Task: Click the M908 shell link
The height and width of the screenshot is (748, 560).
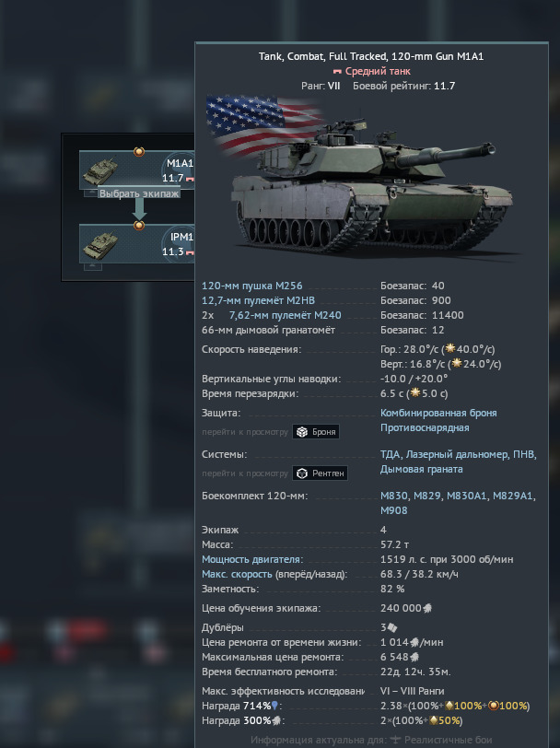Action: 394,510
